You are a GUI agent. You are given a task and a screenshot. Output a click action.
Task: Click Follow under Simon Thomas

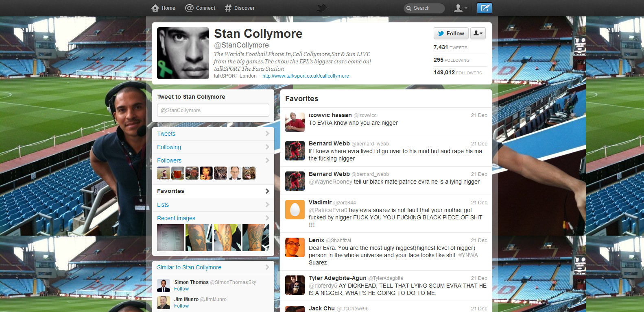coord(181,289)
